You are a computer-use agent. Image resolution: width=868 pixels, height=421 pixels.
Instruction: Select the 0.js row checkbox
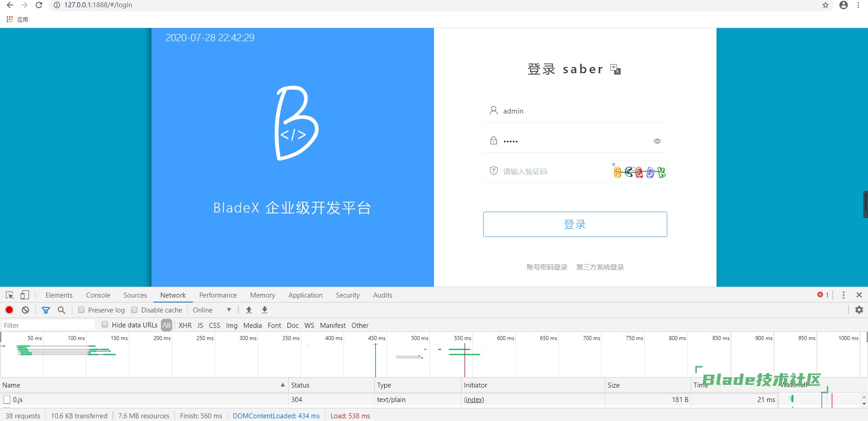tap(7, 399)
